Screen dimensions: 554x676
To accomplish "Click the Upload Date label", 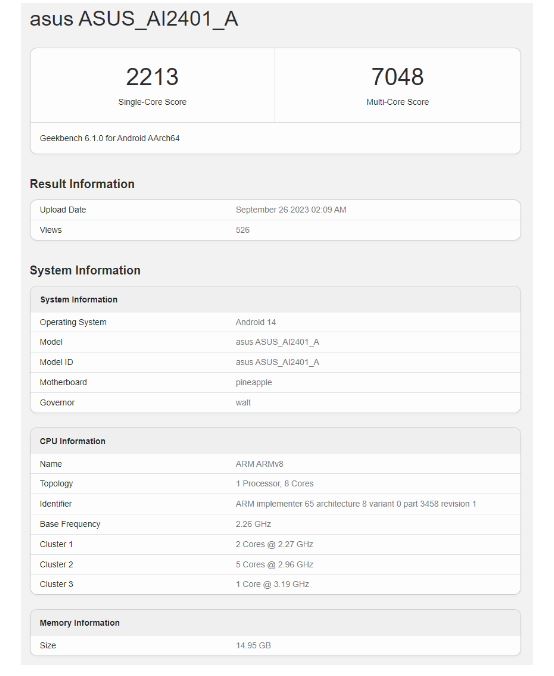I will [x=63, y=210].
